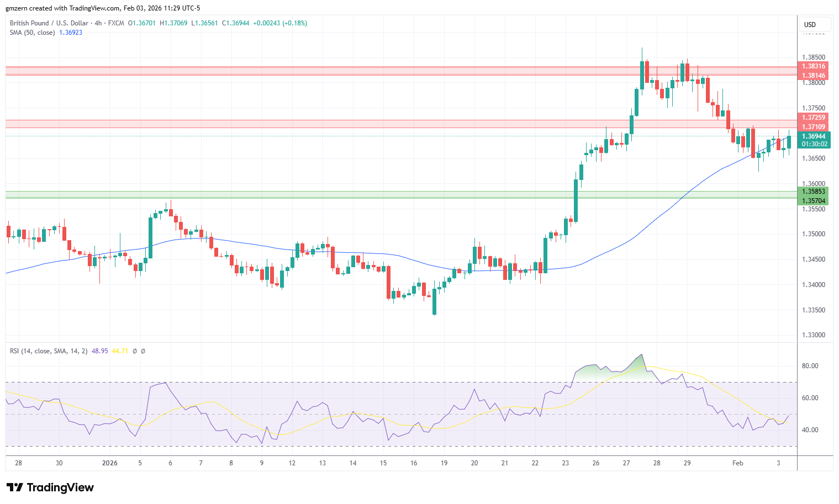Image resolution: width=839 pixels, height=504 pixels.
Task: Click the 40.00 level on the RSI axis
Action: 810,430
